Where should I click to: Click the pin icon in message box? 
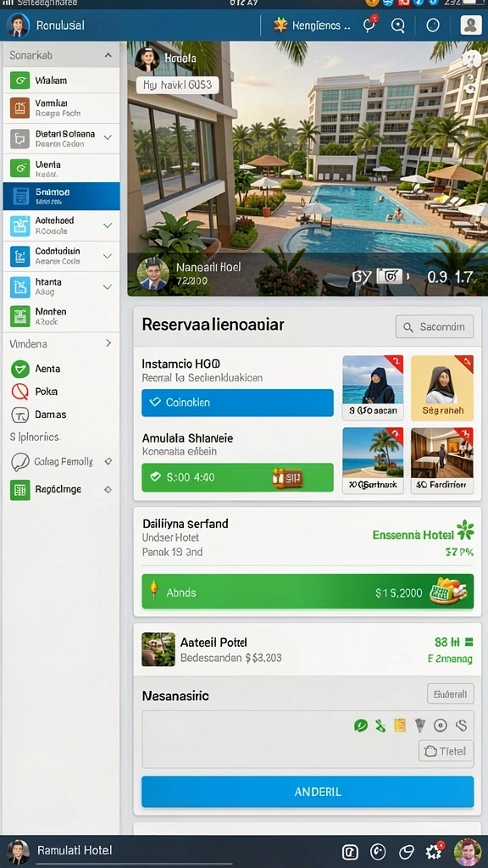point(420,725)
